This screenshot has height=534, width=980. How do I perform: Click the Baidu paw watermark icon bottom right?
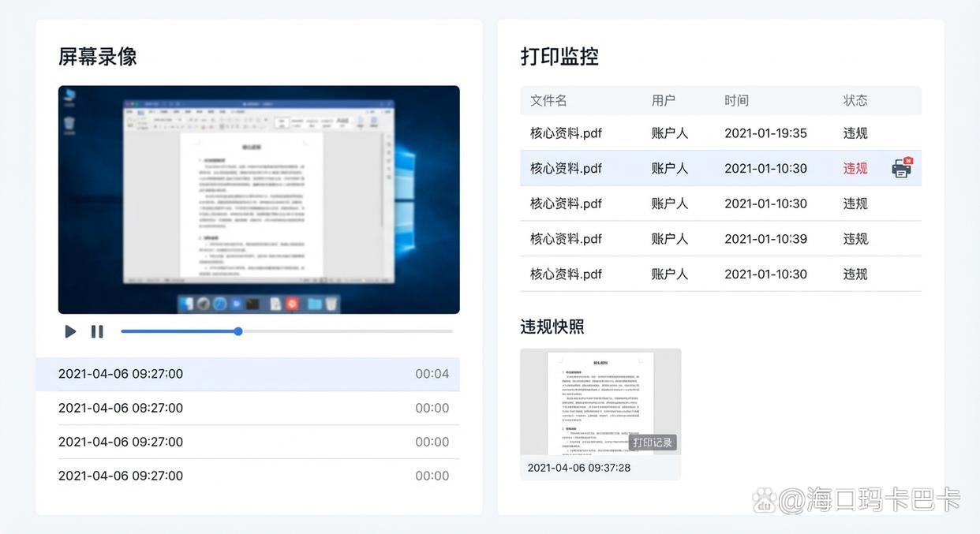[762, 499]
